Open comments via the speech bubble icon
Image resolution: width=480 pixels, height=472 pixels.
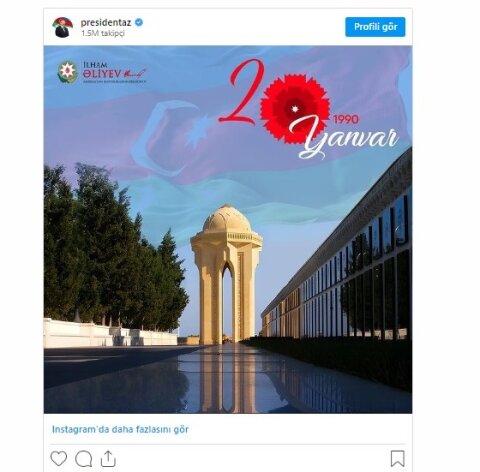[x=84, y=459]
